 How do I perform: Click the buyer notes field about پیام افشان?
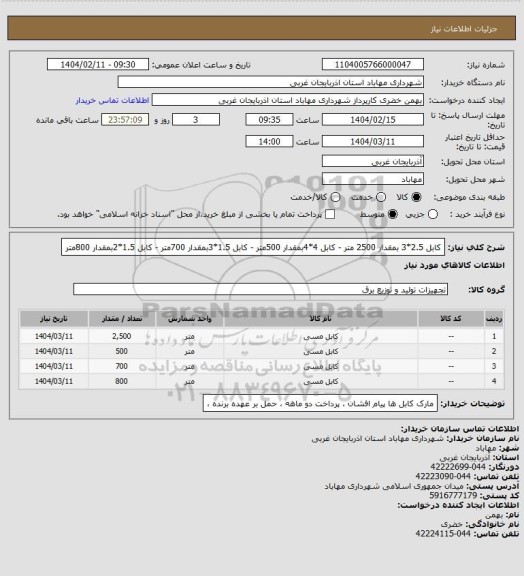[320, 403]
